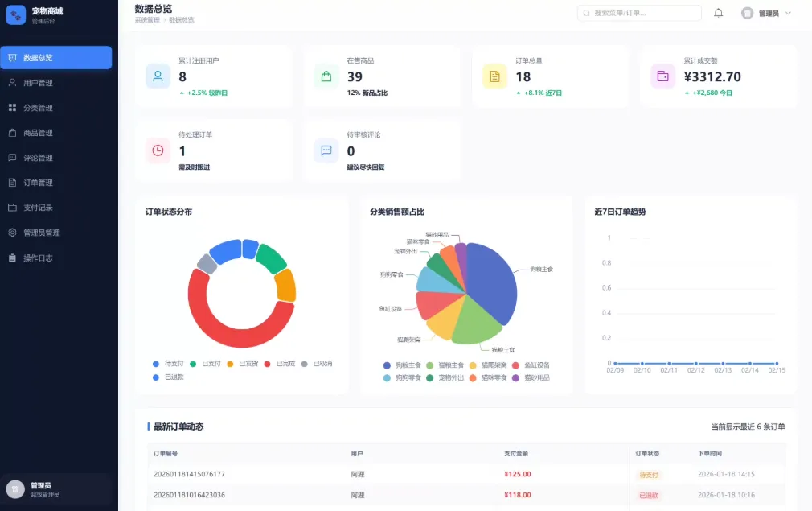The width and height of the screenshot is (812, 511).
Task: Go to 操作日志 in the sidebar
Action: pos(56,258)
